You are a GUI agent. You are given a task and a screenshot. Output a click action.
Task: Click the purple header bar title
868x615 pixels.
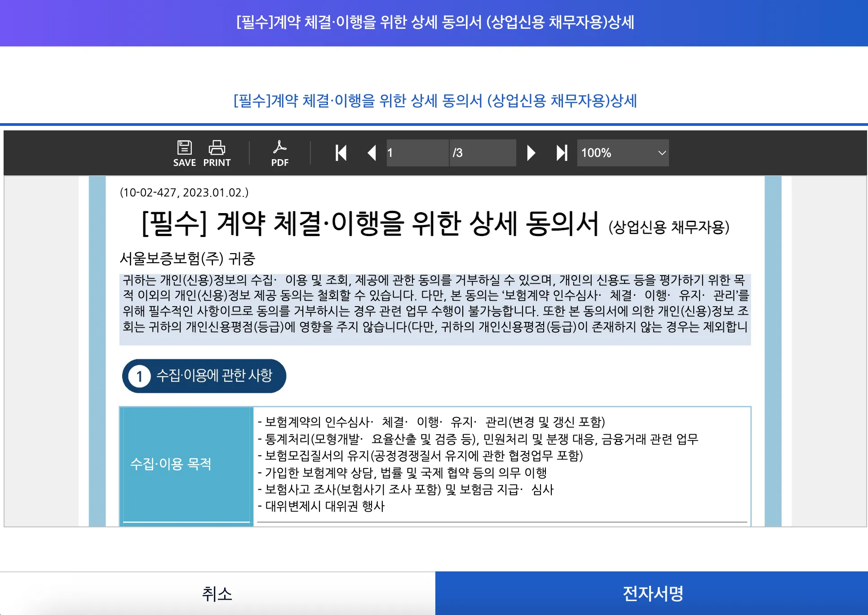coord(435,22)
